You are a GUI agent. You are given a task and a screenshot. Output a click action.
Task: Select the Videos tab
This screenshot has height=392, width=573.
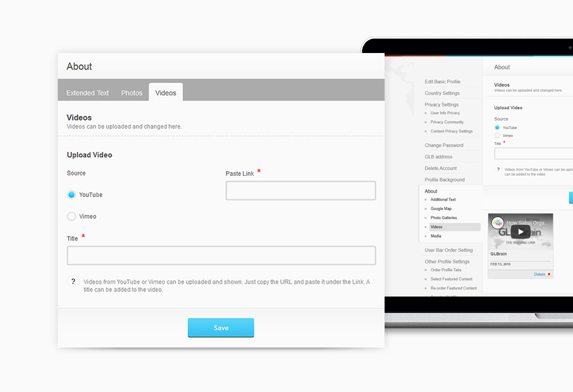pyautogui.click(x=166, y=93)
